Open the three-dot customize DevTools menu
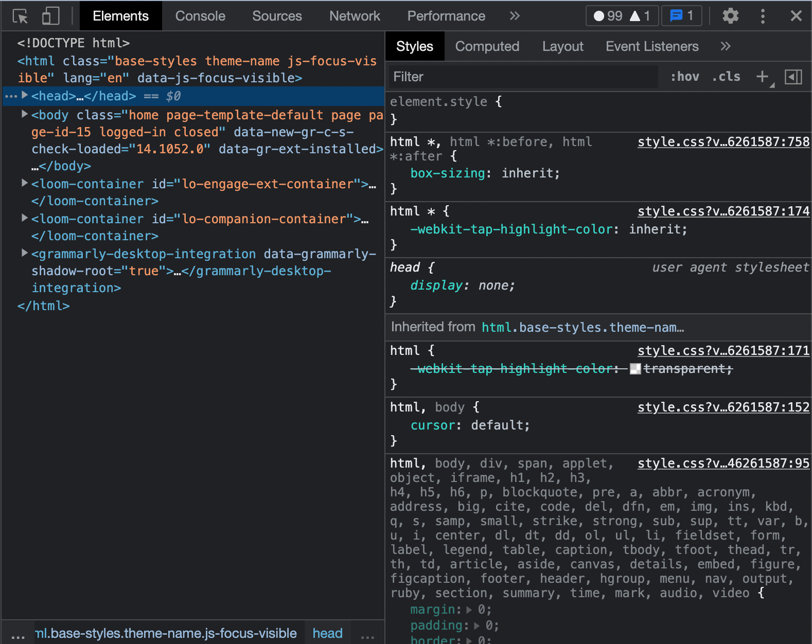The height and width of the screenshot is (644, 812). [x=763, y=16]
